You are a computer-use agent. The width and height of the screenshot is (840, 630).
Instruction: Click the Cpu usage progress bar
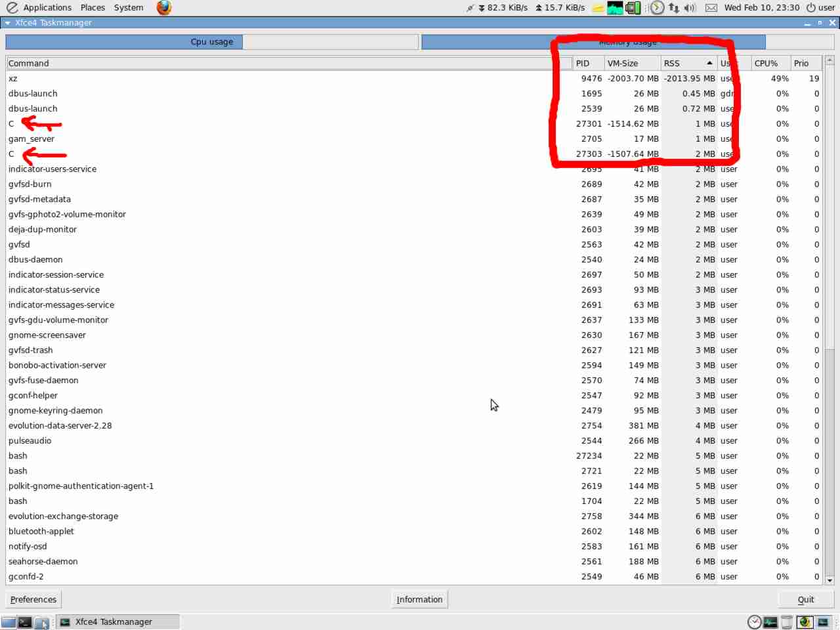(211, 42)
